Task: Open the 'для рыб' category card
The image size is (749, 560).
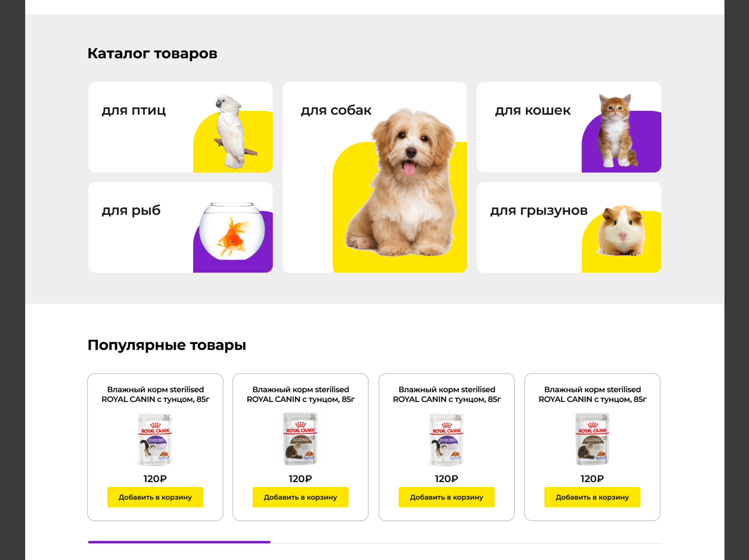Action: pyautogui.click(x=180, y=228)
